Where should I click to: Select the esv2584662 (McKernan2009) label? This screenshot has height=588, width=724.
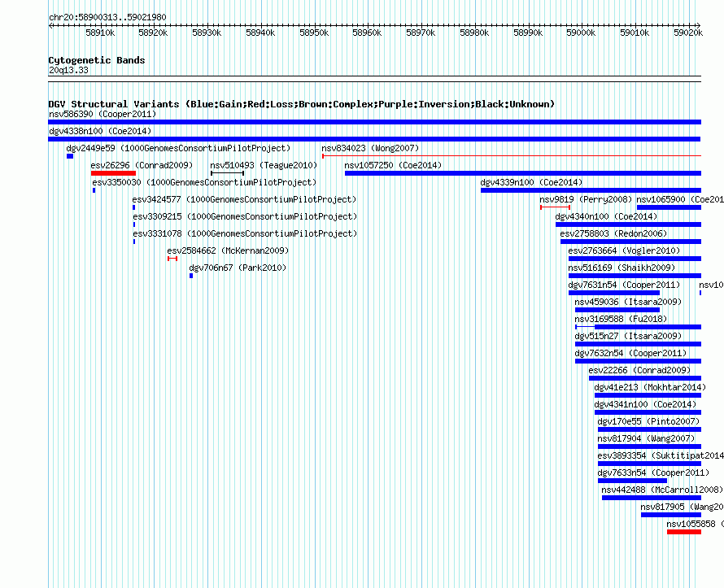[x=228, y=250]
